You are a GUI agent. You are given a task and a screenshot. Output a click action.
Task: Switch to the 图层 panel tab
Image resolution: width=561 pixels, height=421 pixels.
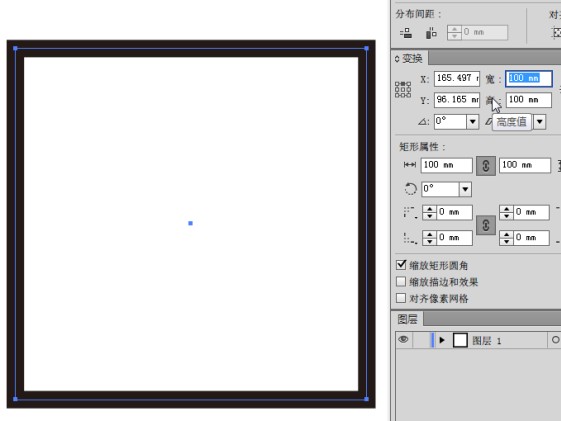point(407,319)
